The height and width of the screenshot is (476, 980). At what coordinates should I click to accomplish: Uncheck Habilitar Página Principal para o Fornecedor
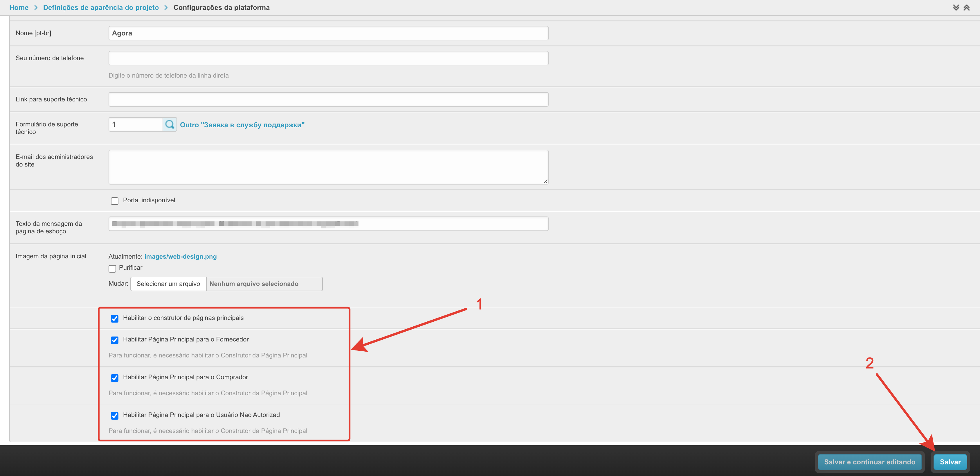pyautogui.click(x=114, y=340)
